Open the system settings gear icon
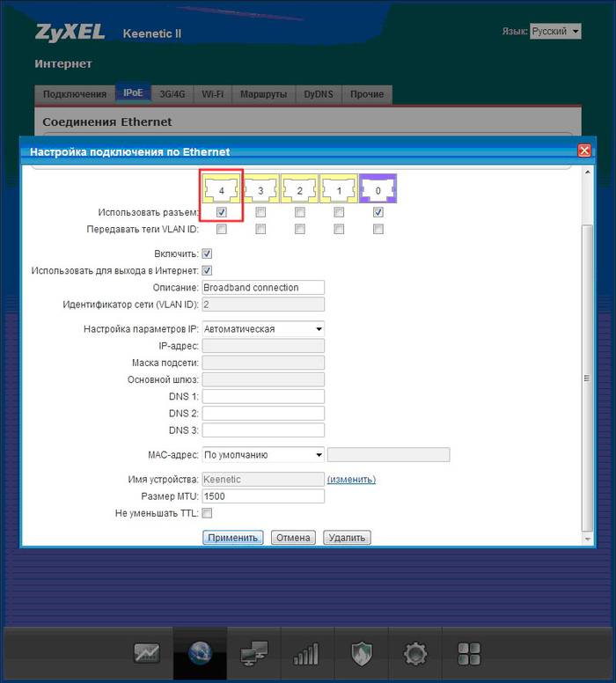Viewport: 616px width, 683px height. click(x=414, y=653)
